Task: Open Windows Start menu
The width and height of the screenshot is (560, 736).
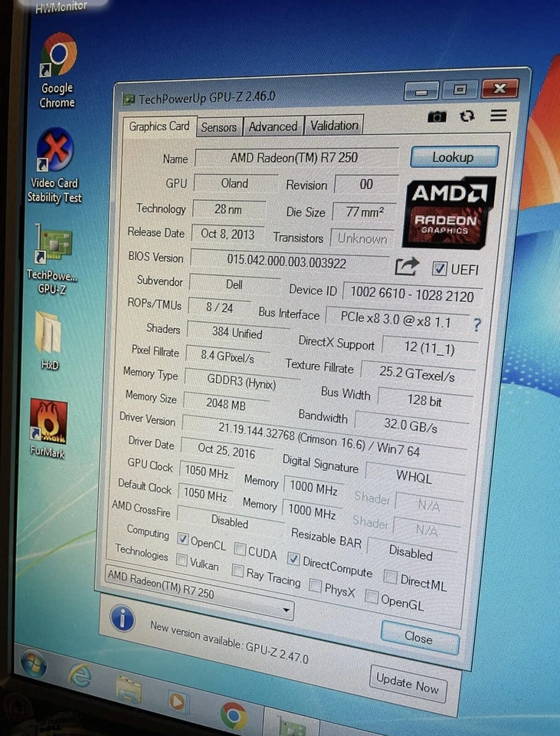Action: coord(33,664)
